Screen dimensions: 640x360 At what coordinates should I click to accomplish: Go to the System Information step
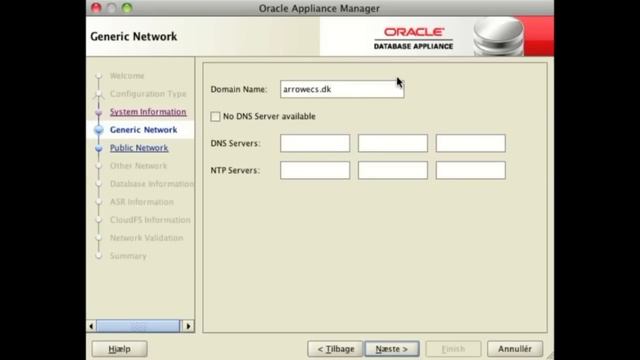(x=148, y=112)
